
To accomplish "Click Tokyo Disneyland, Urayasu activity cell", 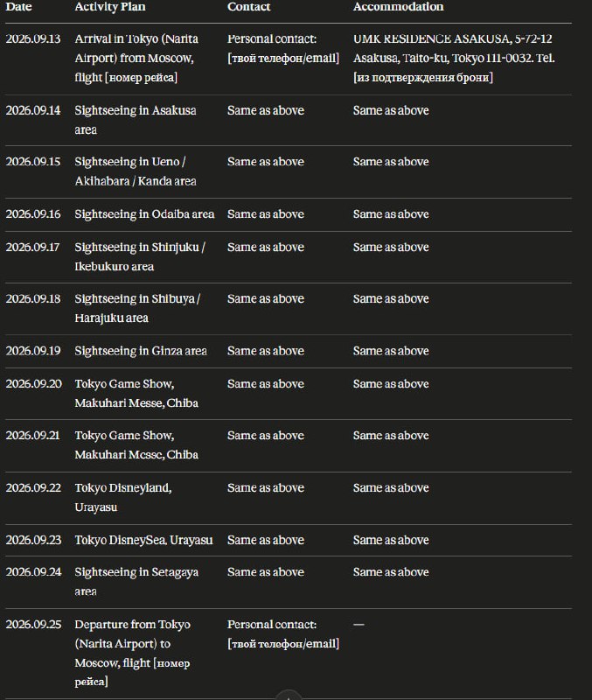I will coord(123,497).
